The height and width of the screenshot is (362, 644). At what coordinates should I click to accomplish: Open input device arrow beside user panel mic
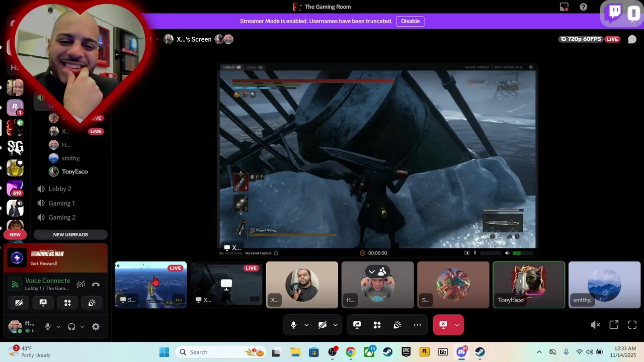coord(58,327)
